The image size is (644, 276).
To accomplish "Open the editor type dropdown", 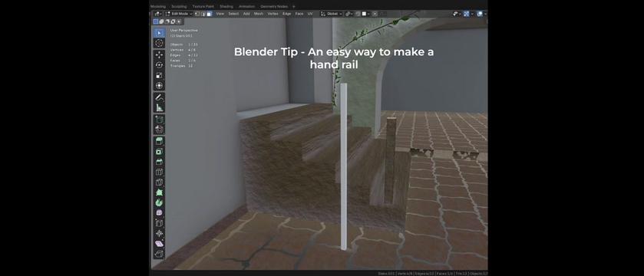I will click(x=157, y=14).
